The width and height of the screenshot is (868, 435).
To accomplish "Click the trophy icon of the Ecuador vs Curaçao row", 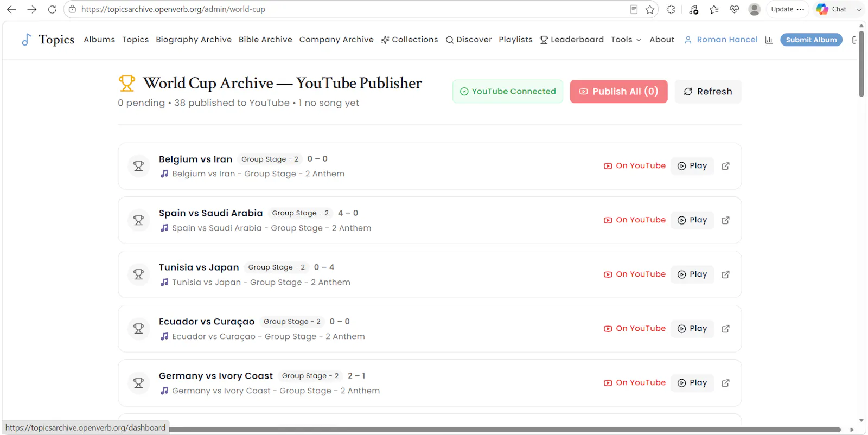I will [139, 329].
